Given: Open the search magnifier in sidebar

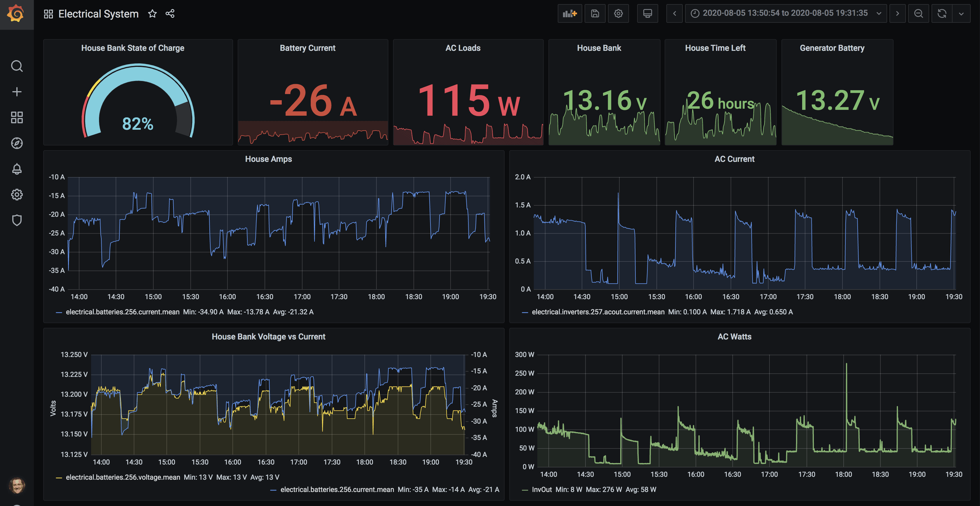Looking at the screenshot, I should point(17,66).
